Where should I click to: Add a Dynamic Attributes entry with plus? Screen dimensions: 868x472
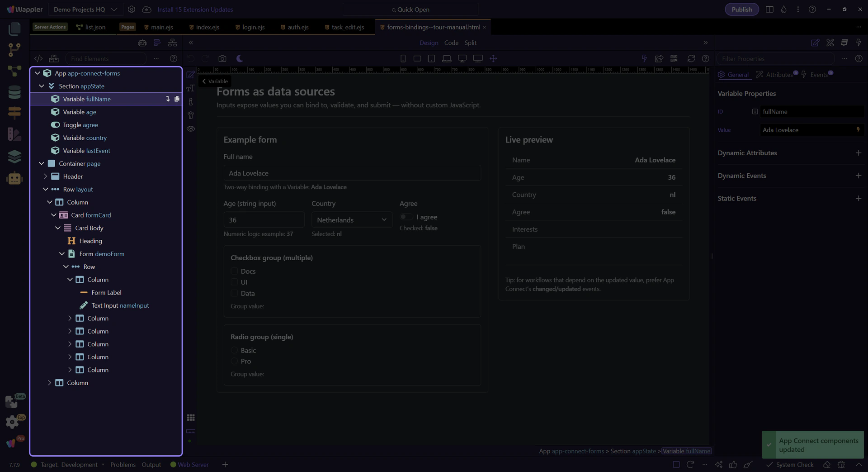pyautogui.click(x=858, y=153)
